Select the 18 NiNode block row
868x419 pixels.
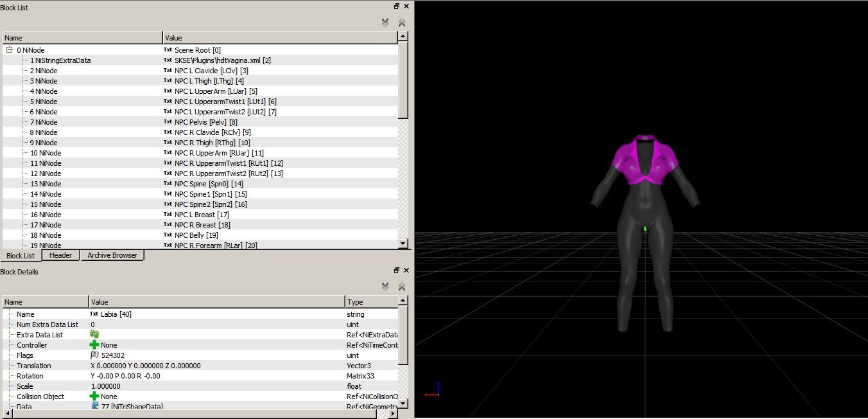200,235
